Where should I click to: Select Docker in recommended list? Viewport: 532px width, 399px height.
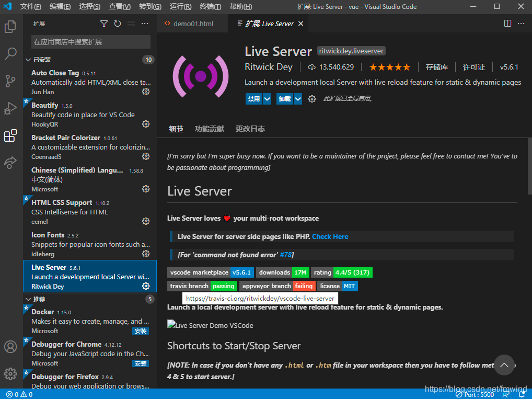[89, 321]
